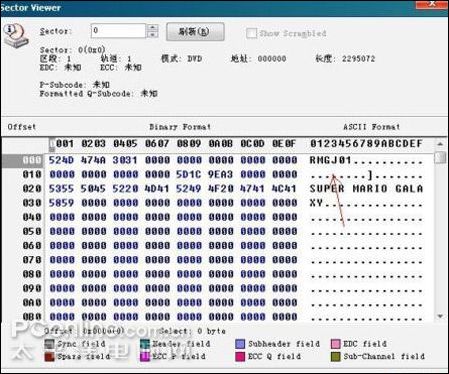Image resolution: width=449 pixels, height=374 pixels.
Task: Select offset row 0A0
Action: pos(32,303)
